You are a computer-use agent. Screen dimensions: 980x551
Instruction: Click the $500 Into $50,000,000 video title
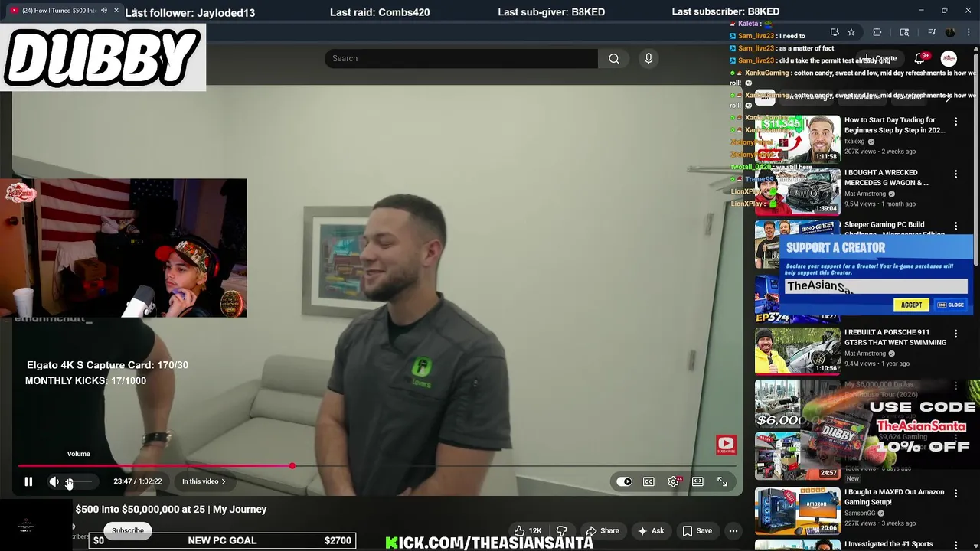click(x=171, y=509)
